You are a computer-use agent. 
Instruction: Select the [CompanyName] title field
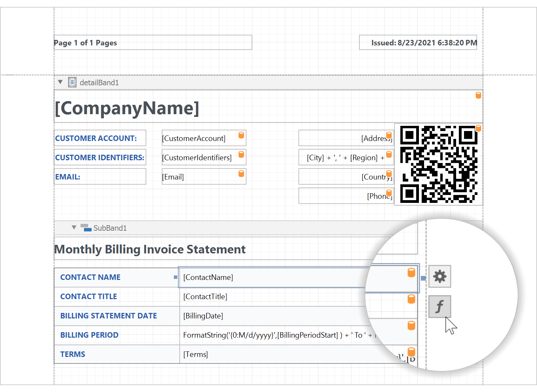[127, 108]
